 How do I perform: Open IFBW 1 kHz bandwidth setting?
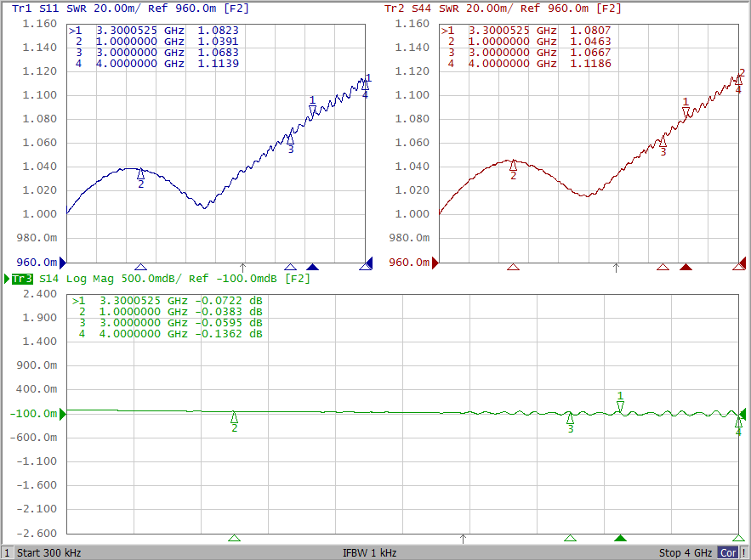coord(370,553)
